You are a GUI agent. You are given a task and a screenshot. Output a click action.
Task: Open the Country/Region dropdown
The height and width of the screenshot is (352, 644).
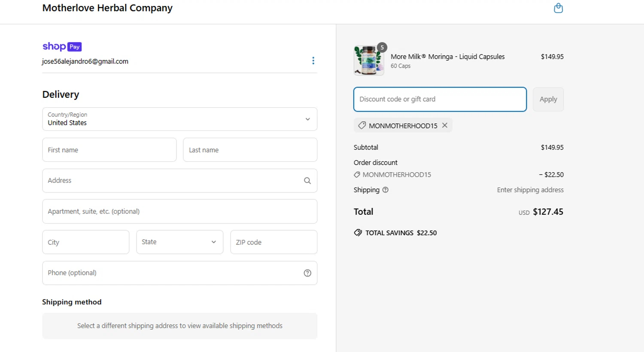tap(179, 119)
